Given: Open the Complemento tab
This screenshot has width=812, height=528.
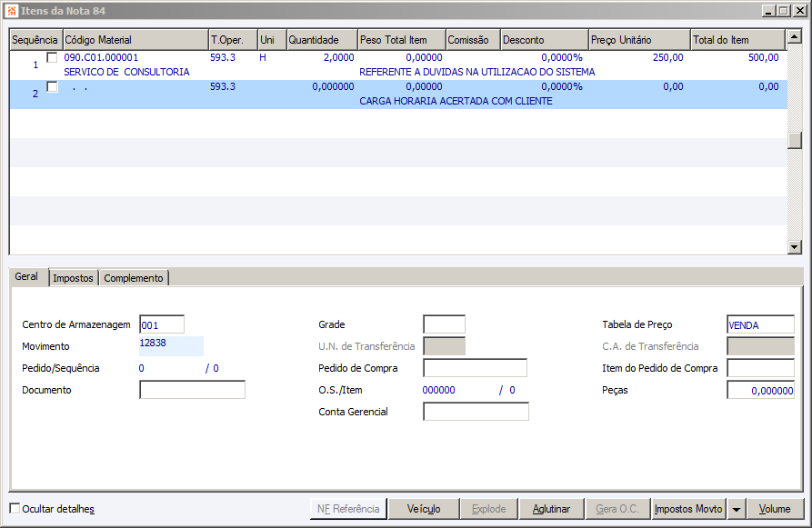Looking at the screenshot, I should (134, 278).
